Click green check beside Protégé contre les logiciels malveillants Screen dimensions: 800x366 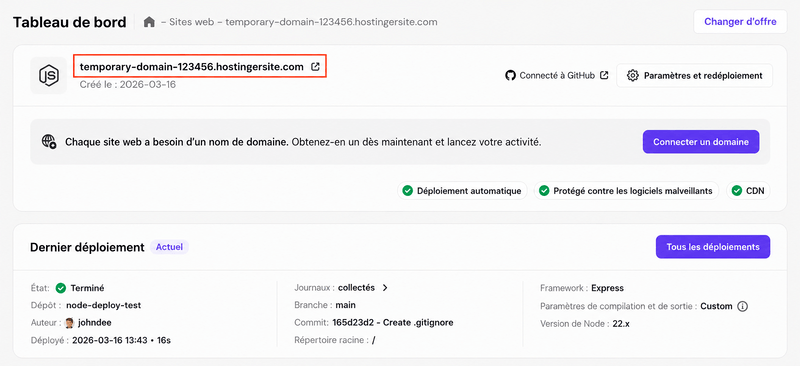pyautogui.click(x=544, y=191)
